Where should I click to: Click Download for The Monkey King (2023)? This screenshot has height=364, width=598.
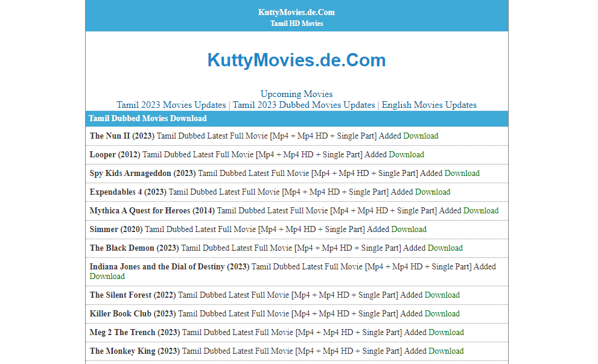(x=446, y=351)
